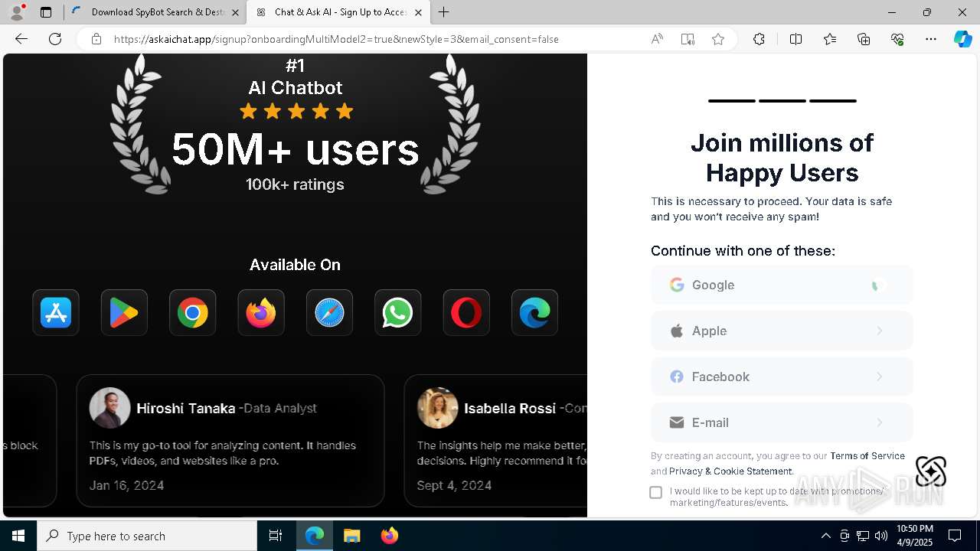Viewport: 980px width, 551px height.
Task: Go back to the previous page
Action: tap(21, 39)
